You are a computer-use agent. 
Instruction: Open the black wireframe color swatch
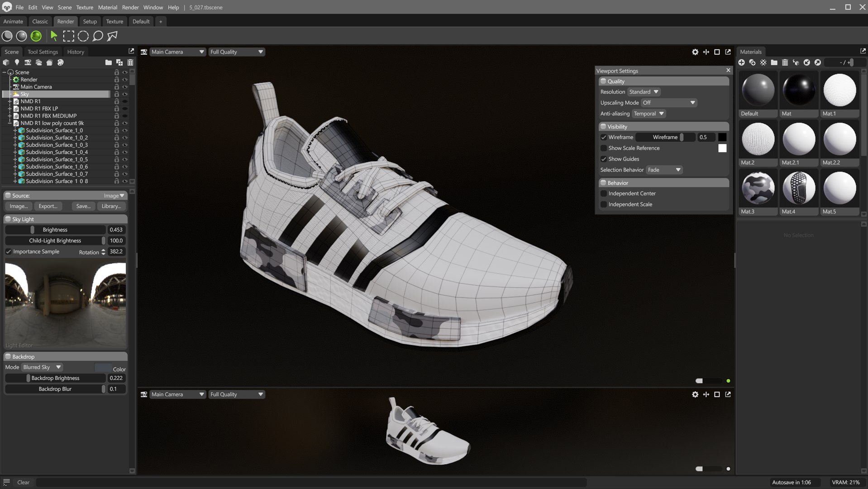coord(722,137)
